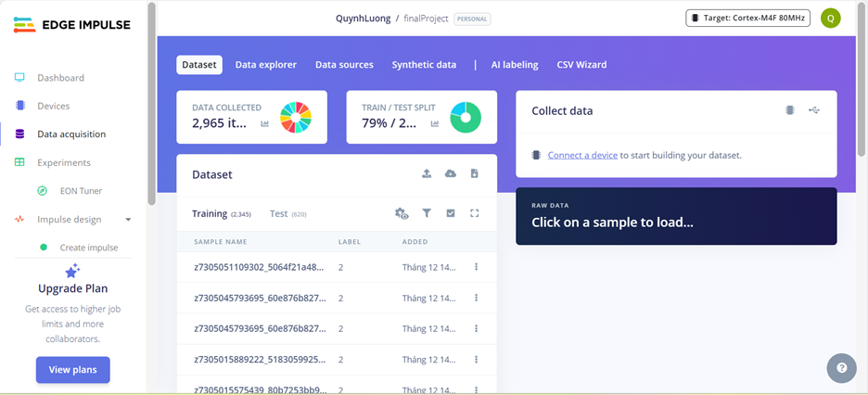The width and height of the screenshot is (868, 395).
Task: Toggle the select multiple items checkbox icon
Action: [x=451, y=213]
